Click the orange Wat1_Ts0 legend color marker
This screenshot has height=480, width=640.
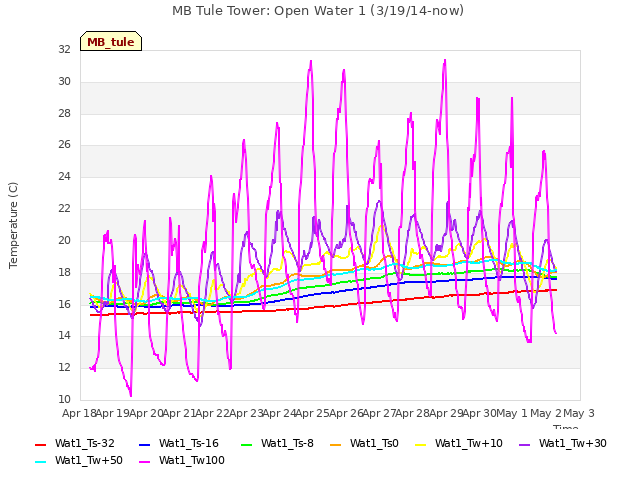tap(336, 444)
